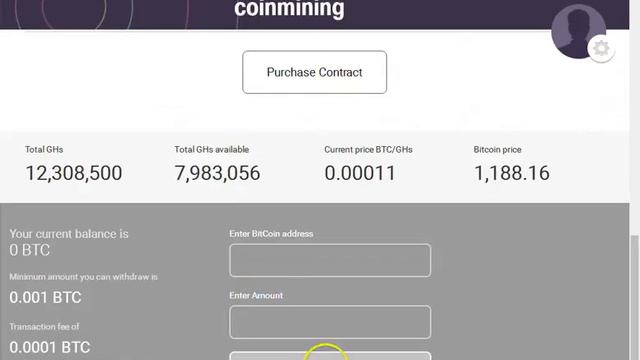Open the user profile avatar
Viewport: 640px width, 360px height.
pos(578,30)
